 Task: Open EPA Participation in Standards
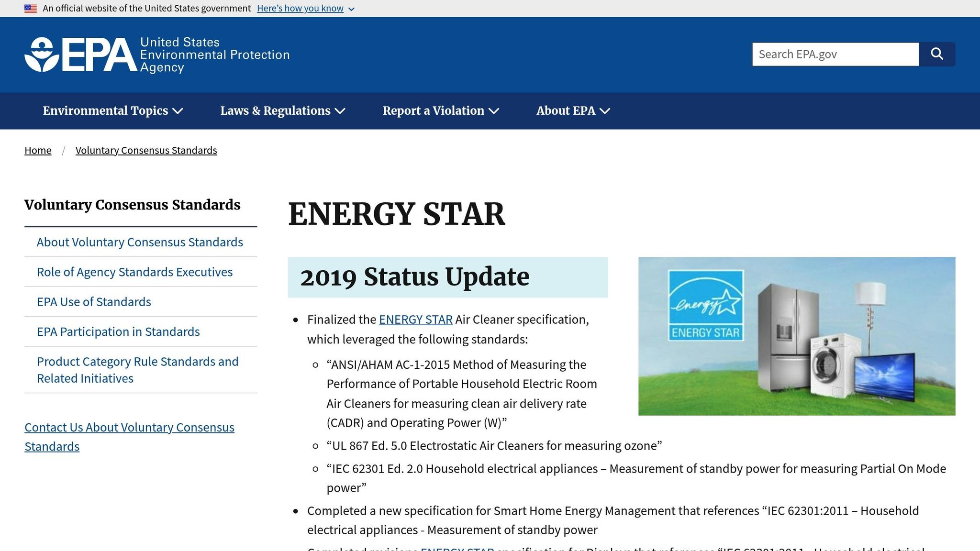click(118, 331)
